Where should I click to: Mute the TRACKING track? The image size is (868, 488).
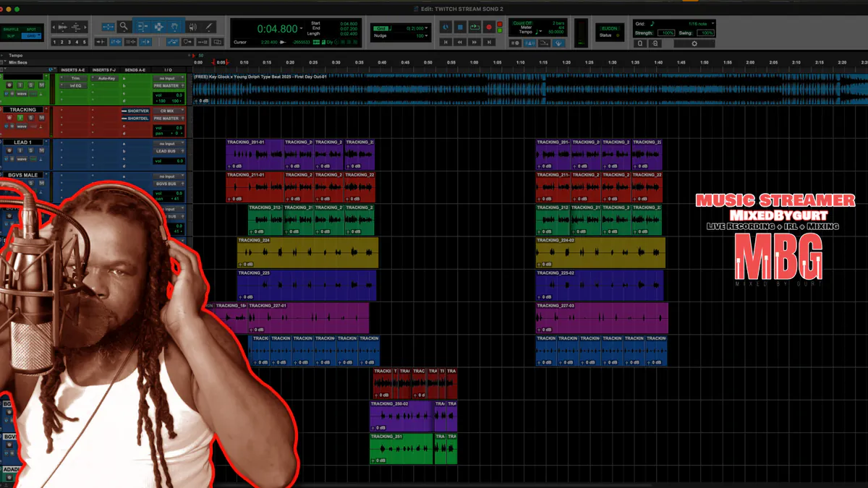(42, 118)
